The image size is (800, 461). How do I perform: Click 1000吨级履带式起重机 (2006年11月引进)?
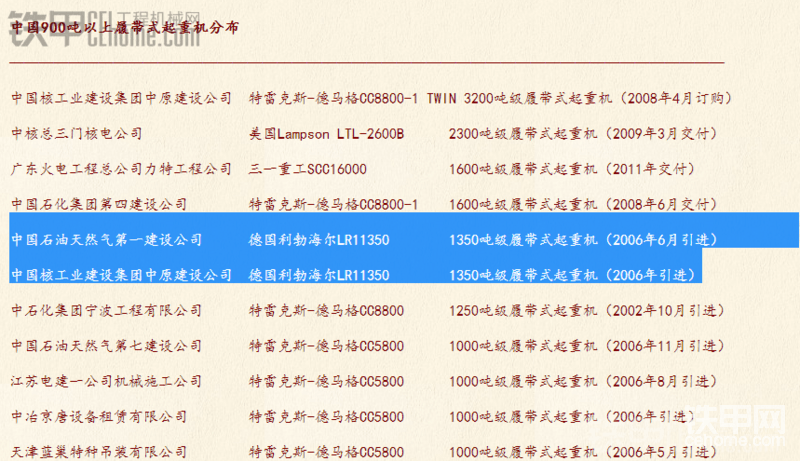click(x=587, y=346)
